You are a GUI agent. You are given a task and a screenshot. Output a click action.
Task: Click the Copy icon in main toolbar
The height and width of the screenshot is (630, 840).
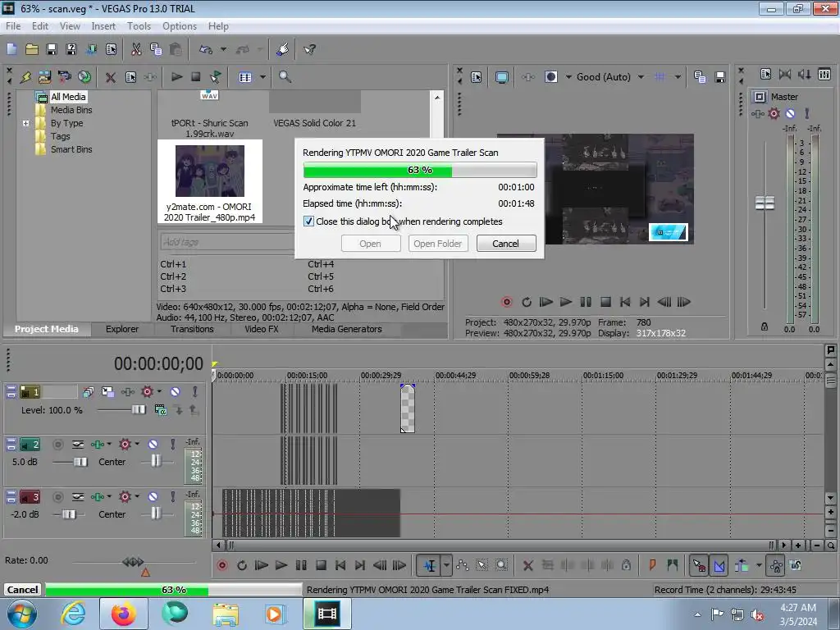pyautogui.click(x=156, y=49)
